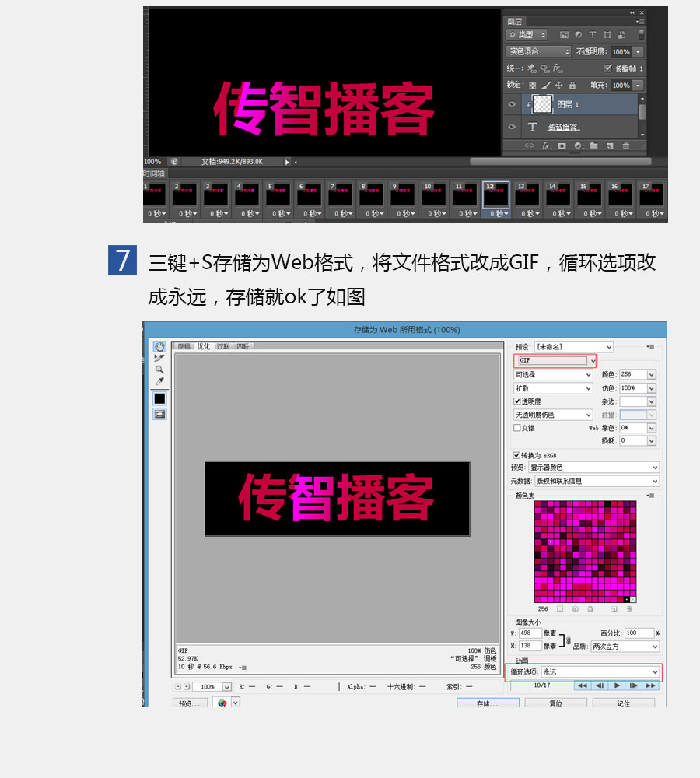Click shape layer filter icon in Layers panel
The height and width of the screenshot is (778, 700).
pyautogui.click(x=607, y=35)
